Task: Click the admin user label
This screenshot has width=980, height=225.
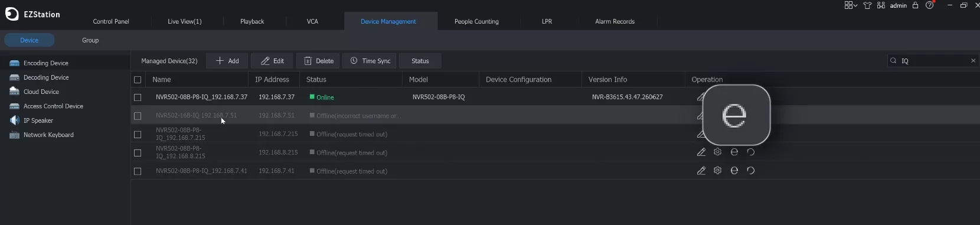Action: pos(899,5)
